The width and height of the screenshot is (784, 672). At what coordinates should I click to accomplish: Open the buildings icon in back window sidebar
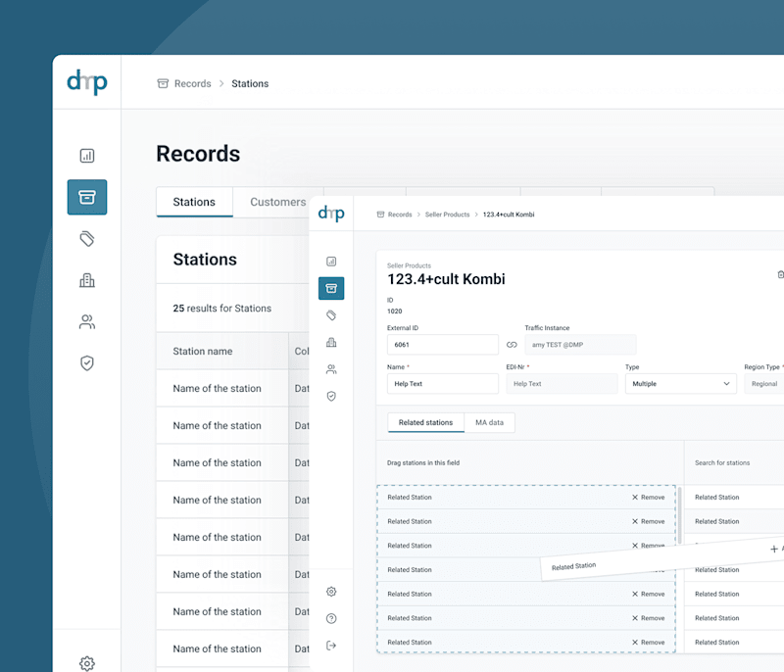tap(87, 280)
